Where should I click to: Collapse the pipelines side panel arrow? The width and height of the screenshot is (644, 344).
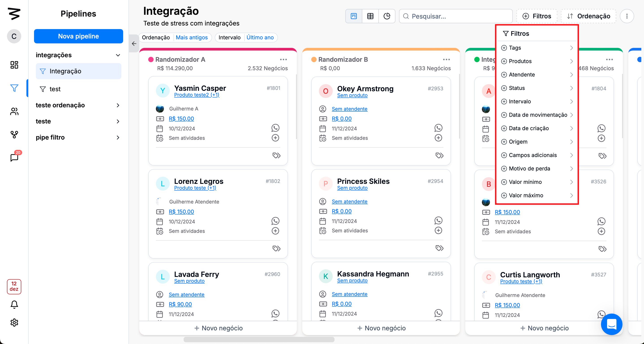[134, 44]
